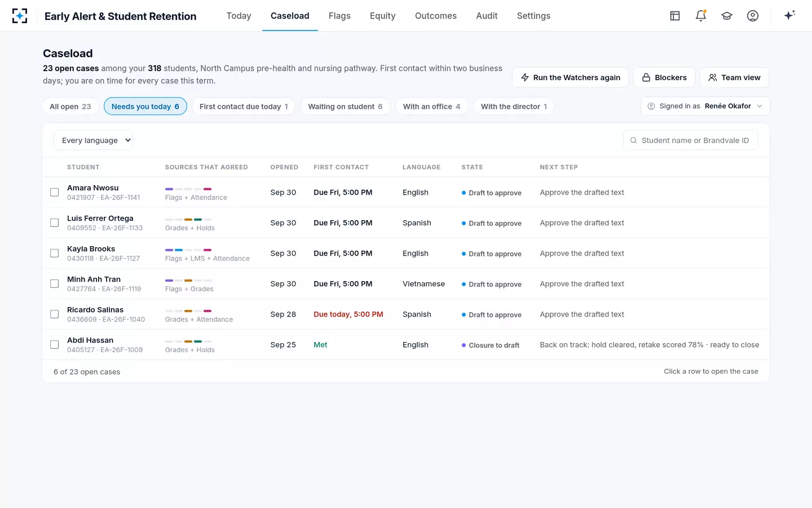Click the Early Alert app logo icon

(x=20, y=16)
